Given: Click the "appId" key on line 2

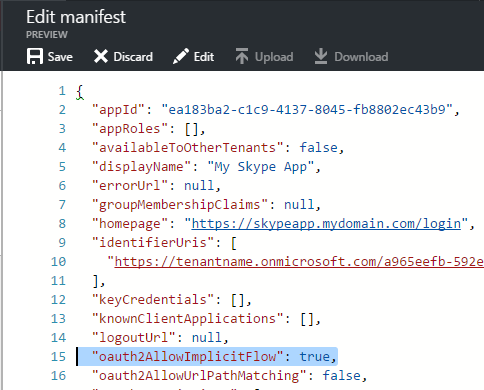Looking at the screenshot, I should 118,110.
